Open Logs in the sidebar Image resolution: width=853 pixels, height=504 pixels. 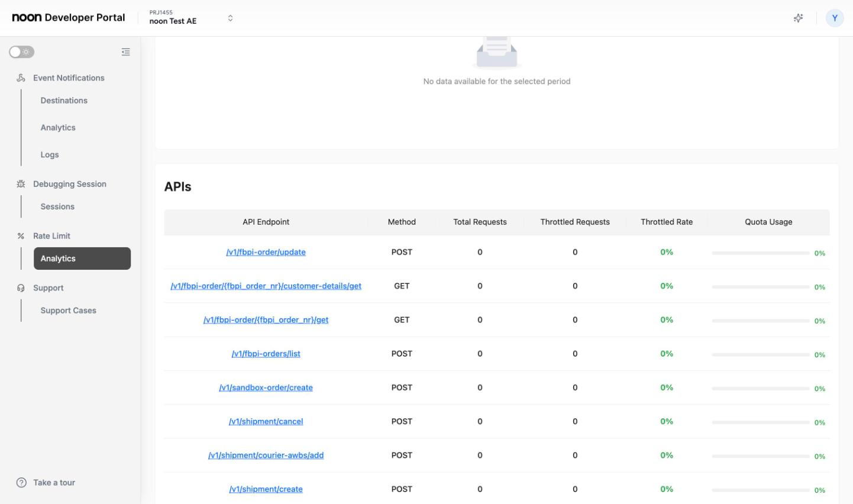(x=50, y=155)
